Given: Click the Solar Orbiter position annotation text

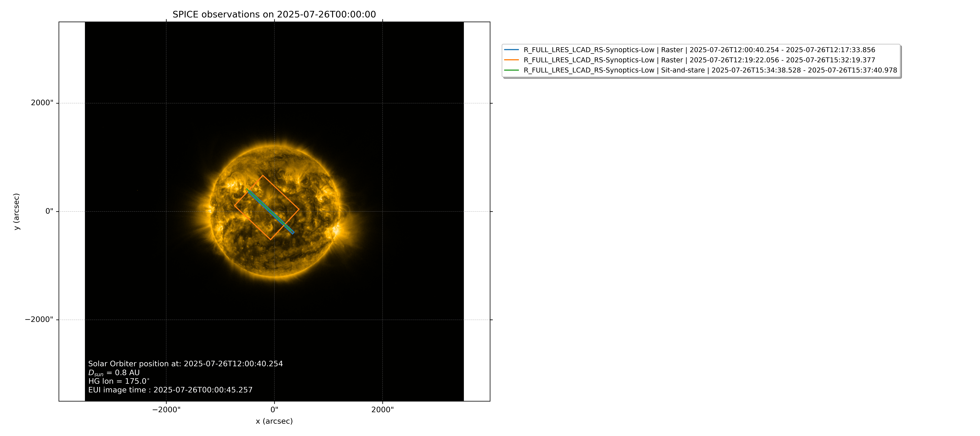Looking at the screenshot, I should point(186,364).
